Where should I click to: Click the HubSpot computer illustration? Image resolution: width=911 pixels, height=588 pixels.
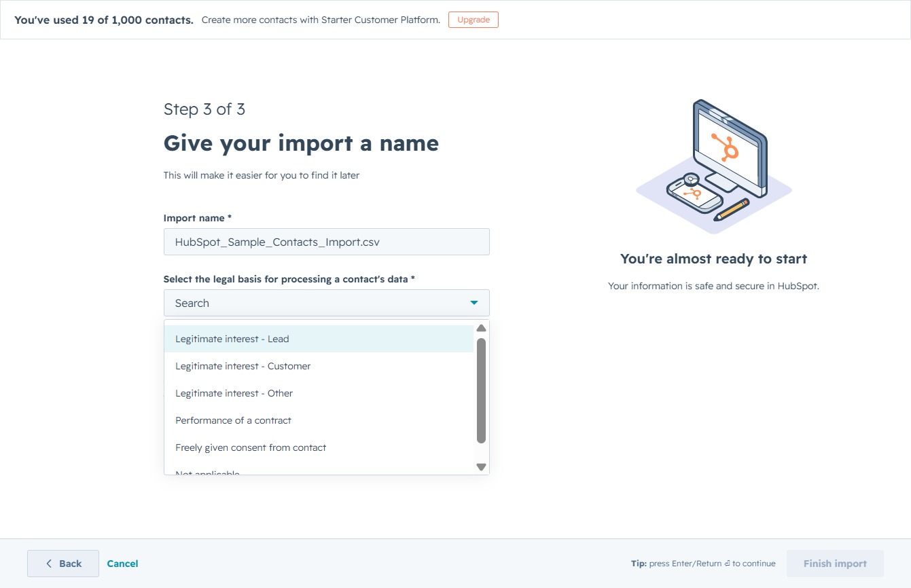[x=714, y=166]
